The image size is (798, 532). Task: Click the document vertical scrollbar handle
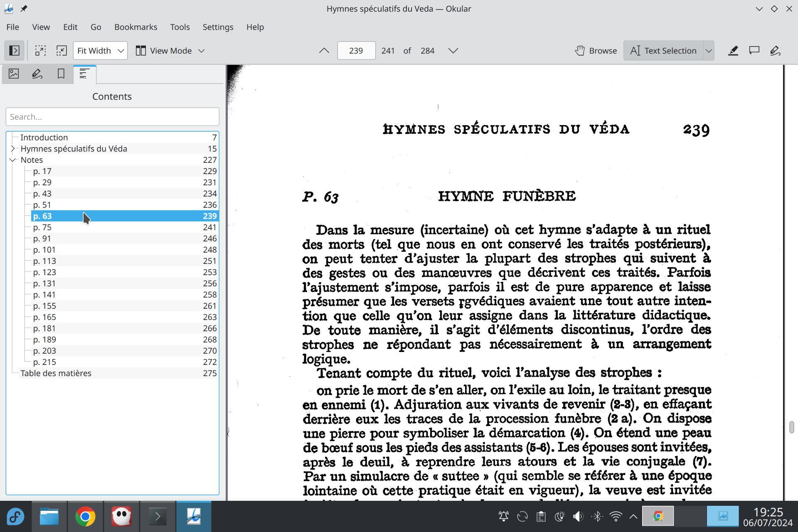click(791, 427)
